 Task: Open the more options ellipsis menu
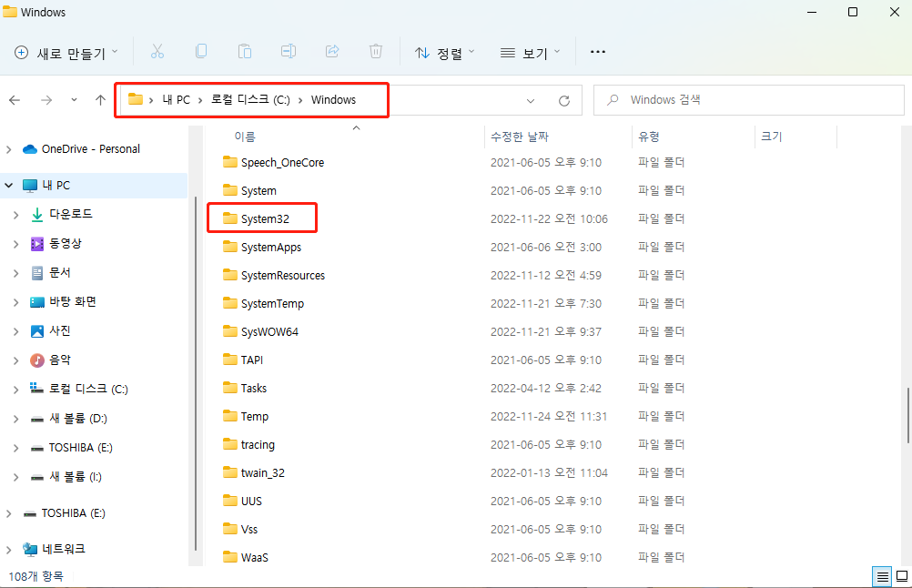(x=598, y=52)
